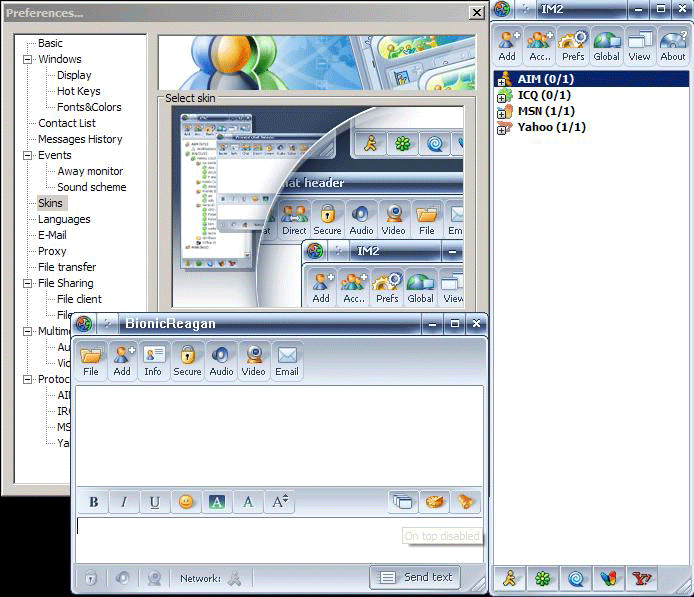Click Global icon in IM2 toolbar
The height and width of the screenshot is (597, 694).
tap(606, 46)
